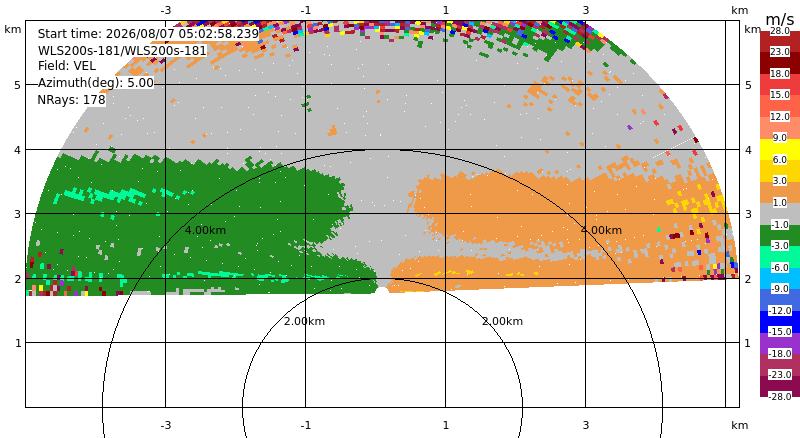This screenshot has width=800, height=438.
Task: Click the left 4.00km range ring label
Action: pyautogui.click(x=205, y=230)
